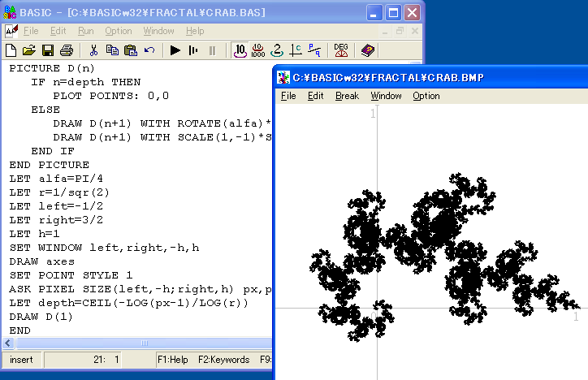This screenshot has width=588, height=380.
Task: Toggle decimal 10-digit arithmetic mode
Action: click(240, 50)
